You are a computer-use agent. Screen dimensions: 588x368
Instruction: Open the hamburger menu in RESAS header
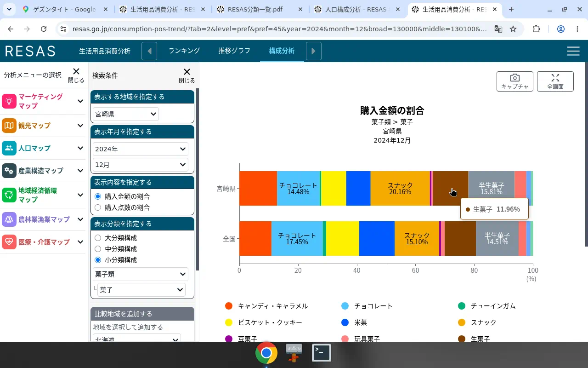tap(573, 51)
